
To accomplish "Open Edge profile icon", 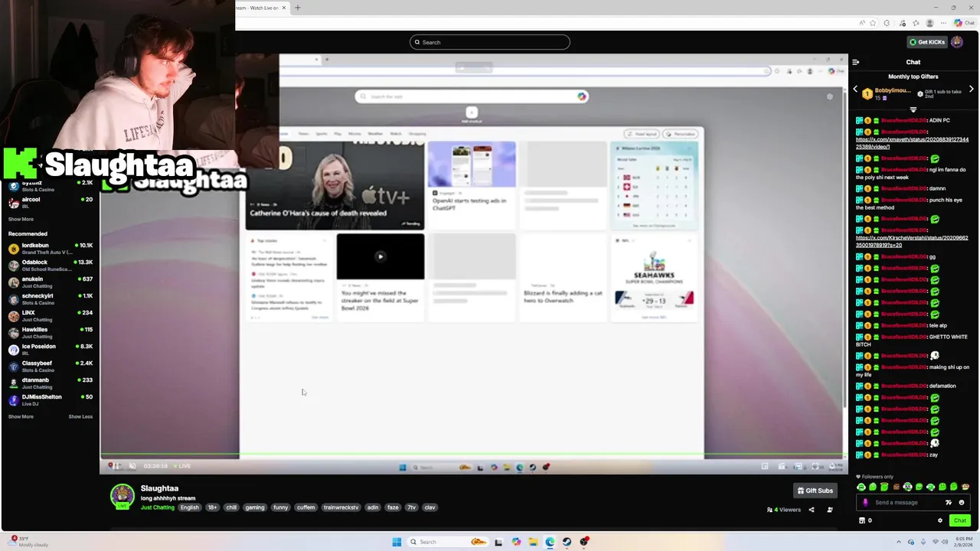I will [930, 24].
